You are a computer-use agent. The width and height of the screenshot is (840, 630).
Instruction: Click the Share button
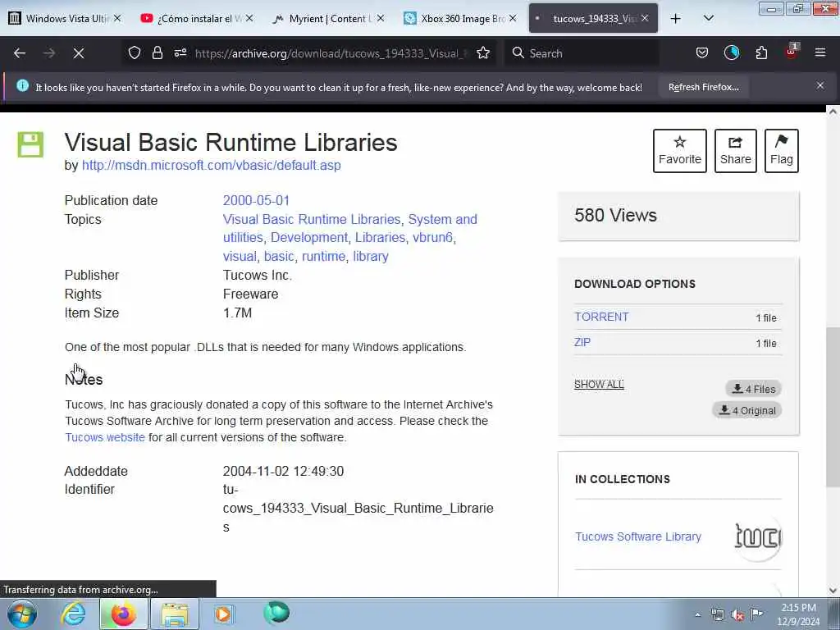(x=736, y=151)
